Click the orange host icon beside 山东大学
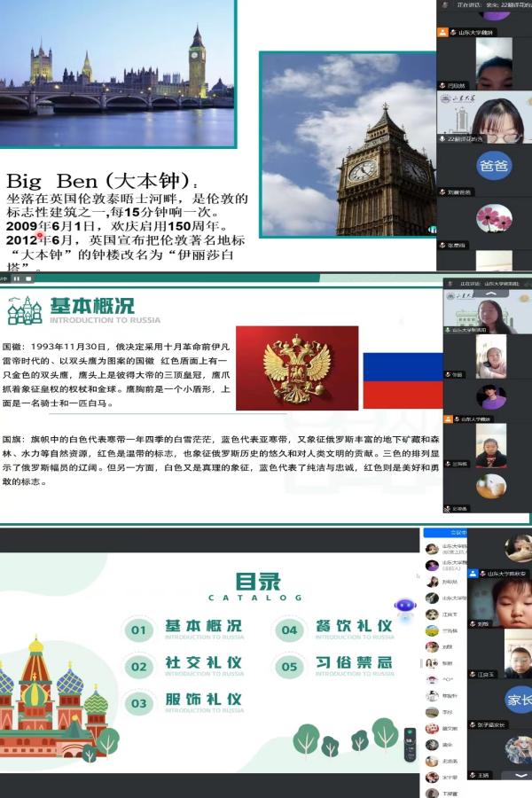 click(x=442, y=33)
